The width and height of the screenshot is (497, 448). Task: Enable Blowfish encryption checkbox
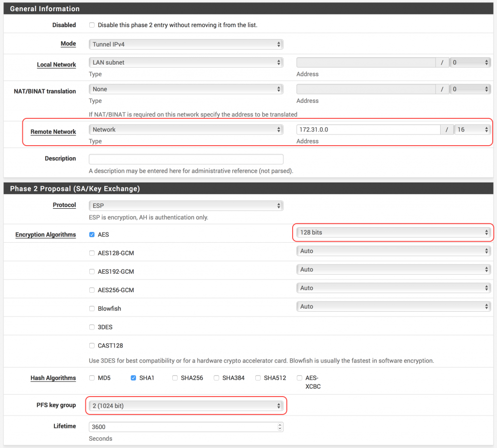[92, 309]
